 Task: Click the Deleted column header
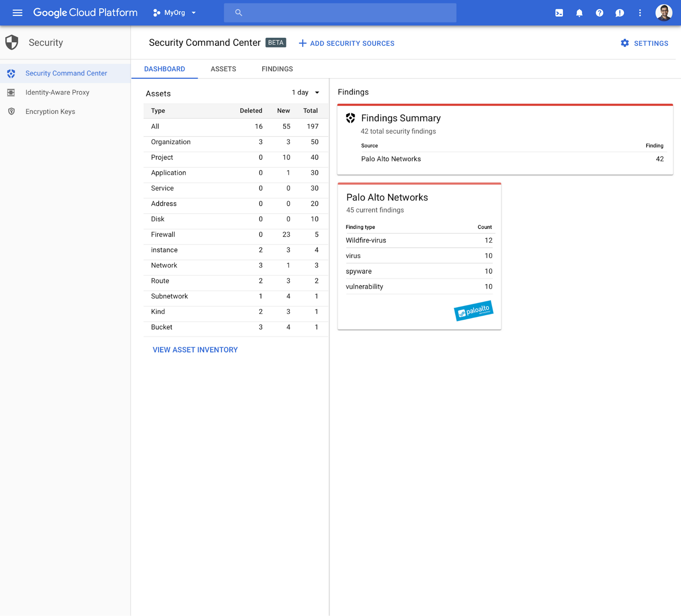pyautogui.click(x=251, y=111)
